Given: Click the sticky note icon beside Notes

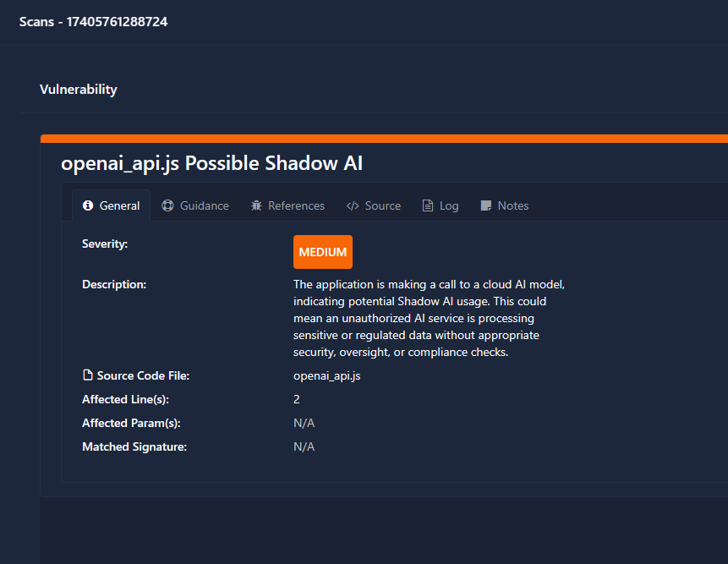Looking at the screenshot, I should click(x=485, y=205).
